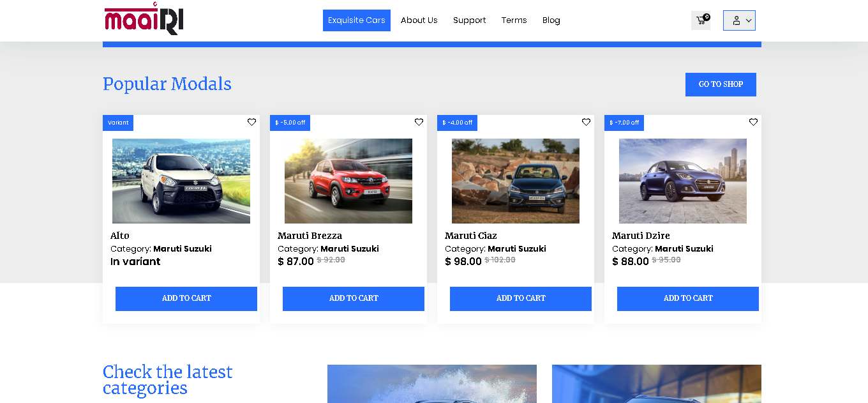The width and height of the screenshot is (868, 403).
Task: Select Maruti Suzuki category under Maruti Ciaz
Action: [517, 249]
